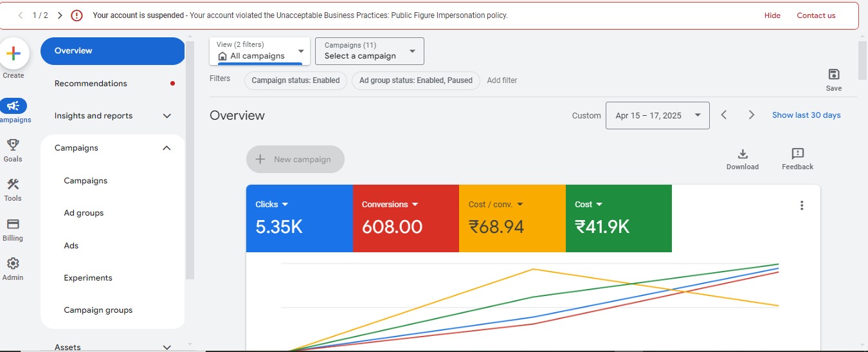The height and width of the screenshot is (352, 868).
Task: Open the Select a campaign dropdown
Action: [x=369, y=51]
